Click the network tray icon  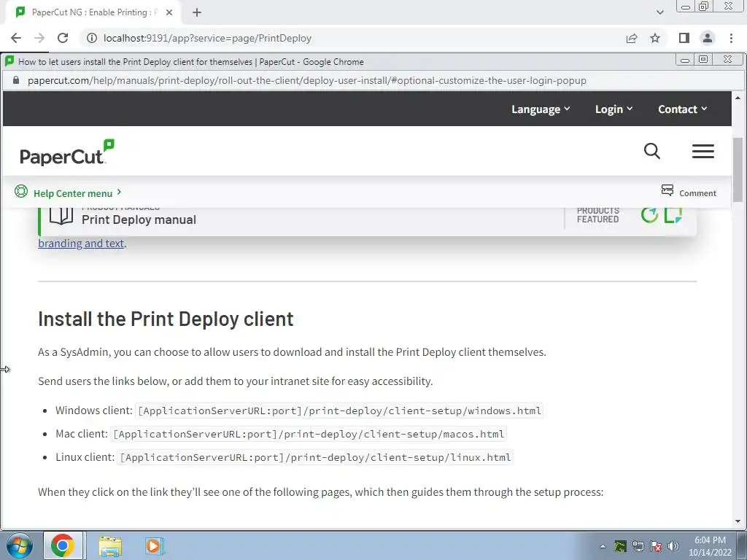[x=638, y=546]
